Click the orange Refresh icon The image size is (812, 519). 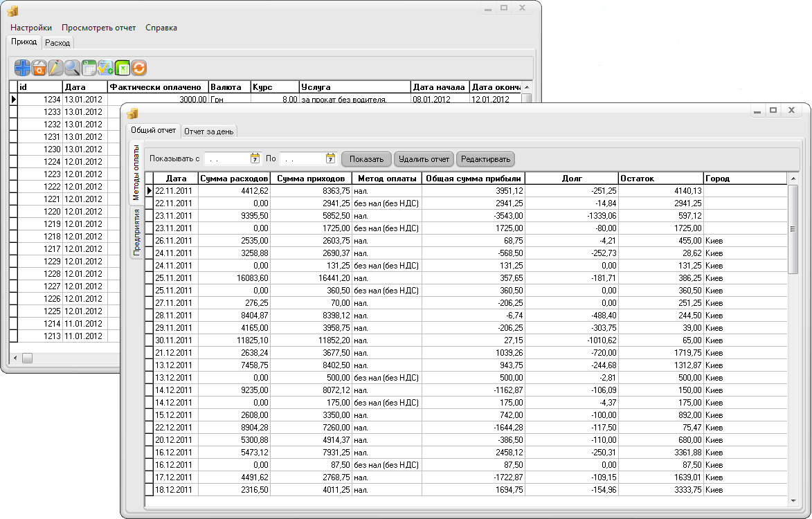[139, 68]
